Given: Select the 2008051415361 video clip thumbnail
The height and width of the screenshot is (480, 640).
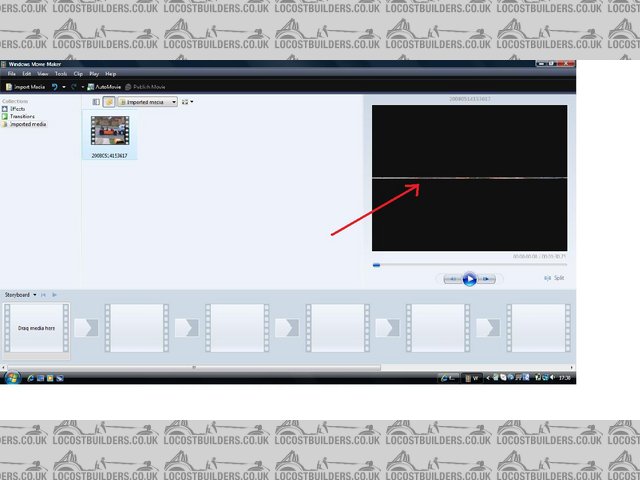Looking at the screenshot, I should point(109,135).
